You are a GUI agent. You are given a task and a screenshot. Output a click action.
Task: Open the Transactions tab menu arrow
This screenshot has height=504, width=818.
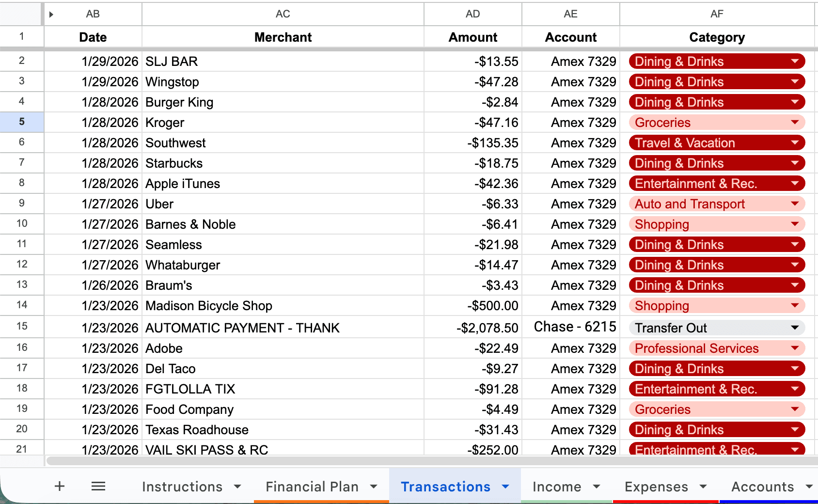[506, 487]
